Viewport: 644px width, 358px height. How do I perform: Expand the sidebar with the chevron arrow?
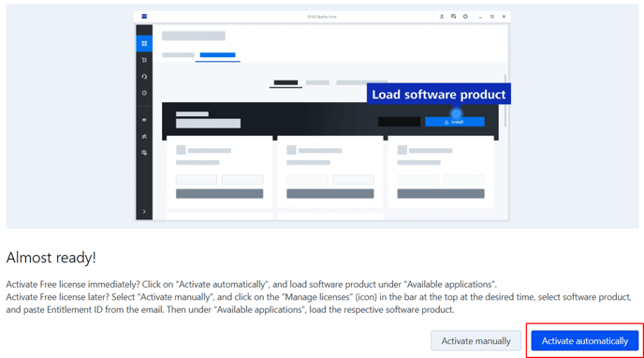point(144,212)
